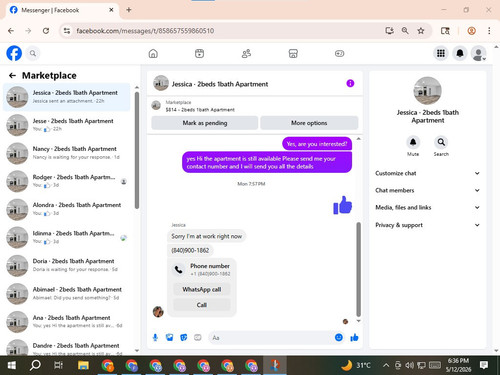The height and width of the screenshot is (375, 500).
Task: Open Windows Task View
Action: [x=58, y=365]
